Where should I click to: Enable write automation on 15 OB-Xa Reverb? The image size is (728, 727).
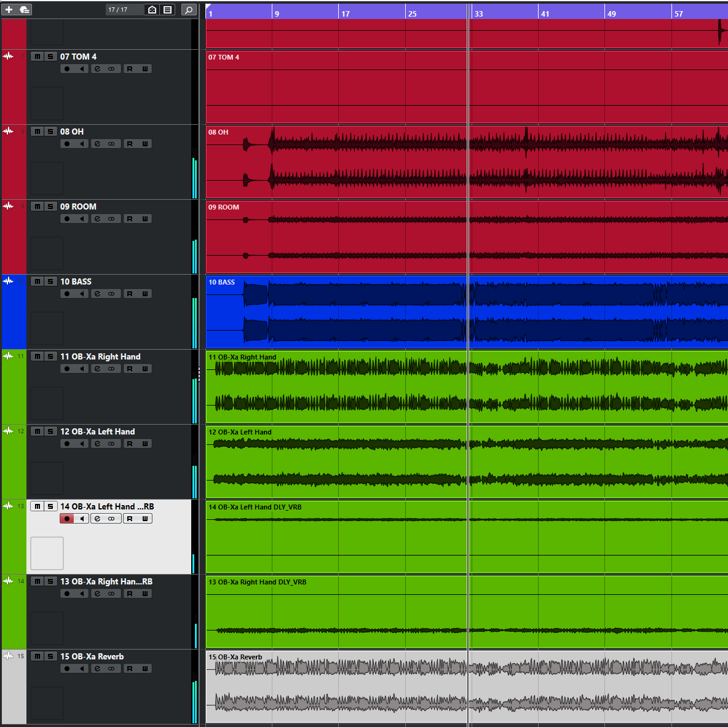pos(145,669)
